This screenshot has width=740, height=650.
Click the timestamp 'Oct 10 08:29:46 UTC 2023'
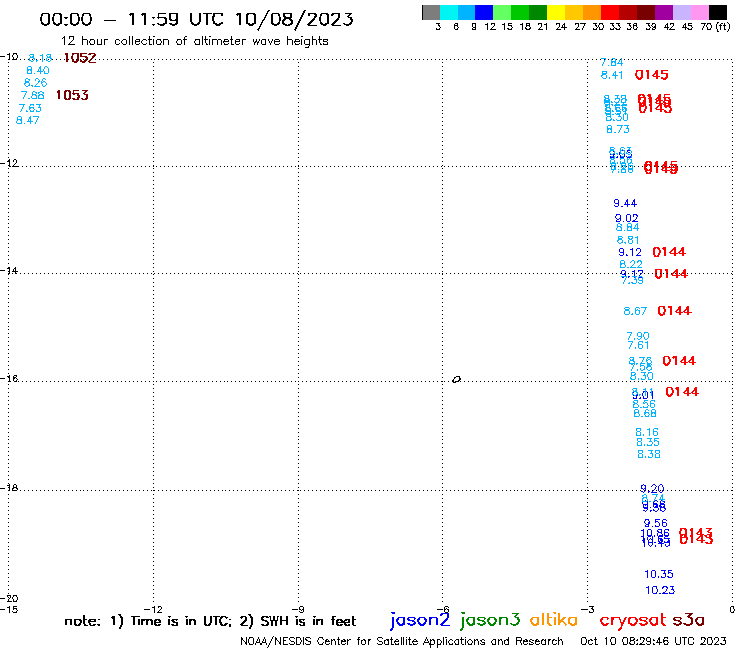point(653,642)
